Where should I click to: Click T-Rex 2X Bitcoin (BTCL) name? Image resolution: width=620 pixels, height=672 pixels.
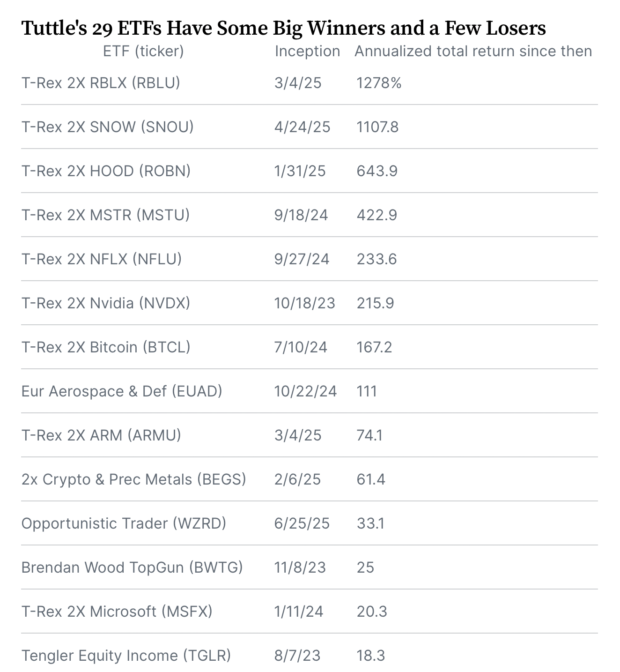[106, 347]
